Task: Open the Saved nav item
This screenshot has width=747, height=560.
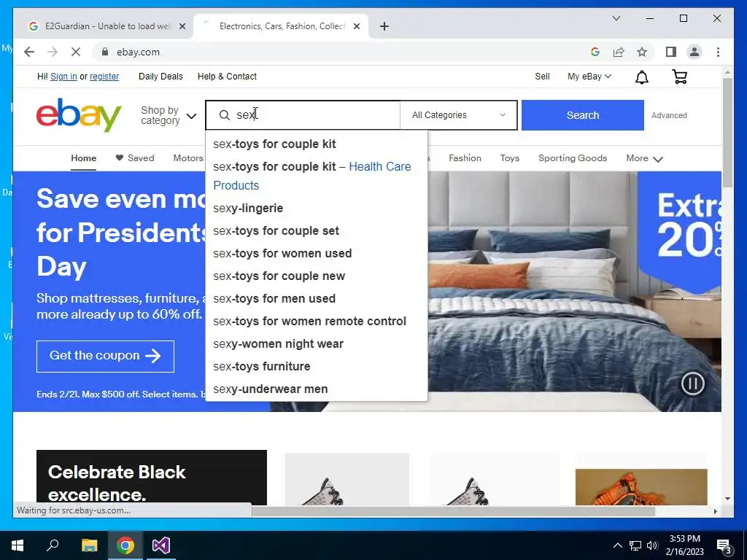Action: [135, 158]
